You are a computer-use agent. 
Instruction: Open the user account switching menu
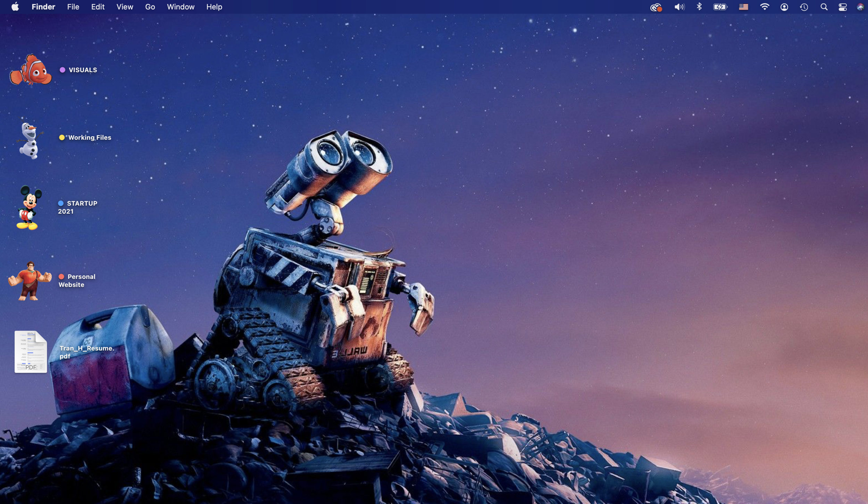[784, 7]
